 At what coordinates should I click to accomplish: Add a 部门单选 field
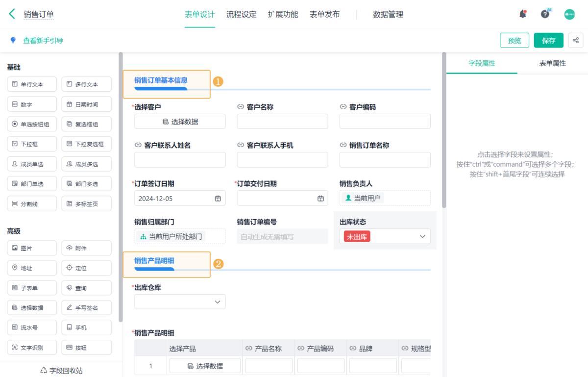[x=32, y=184]
